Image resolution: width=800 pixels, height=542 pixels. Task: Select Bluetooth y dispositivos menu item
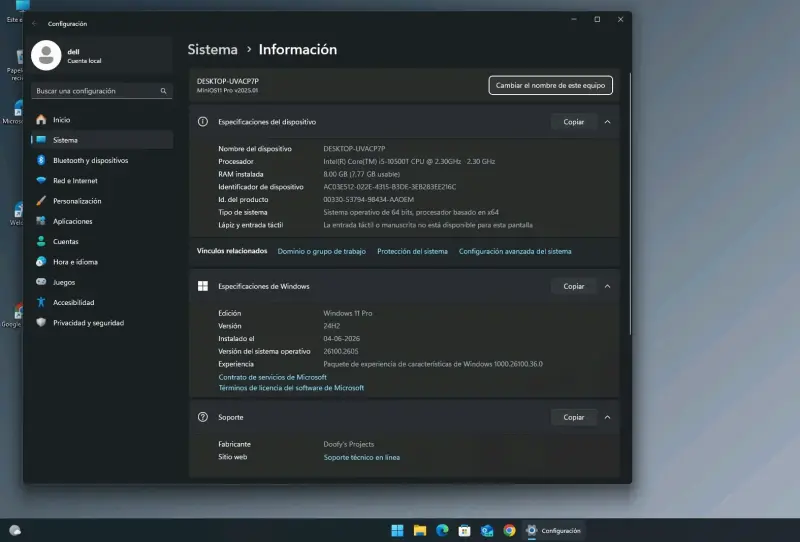[102, 160]
